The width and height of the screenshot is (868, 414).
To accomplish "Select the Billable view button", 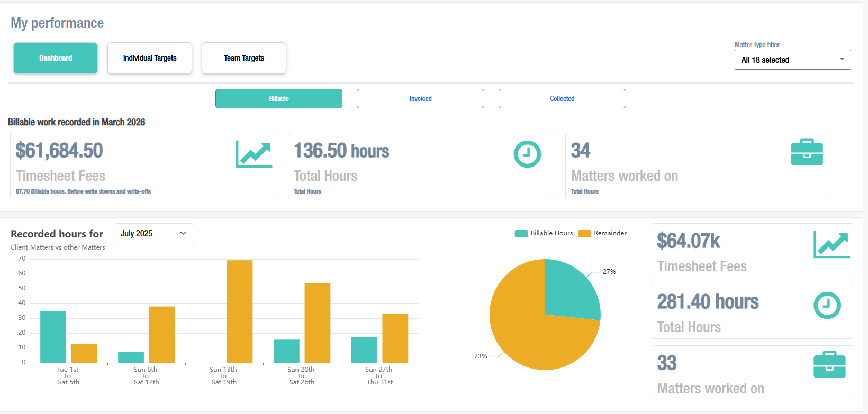I will [279, 99].
